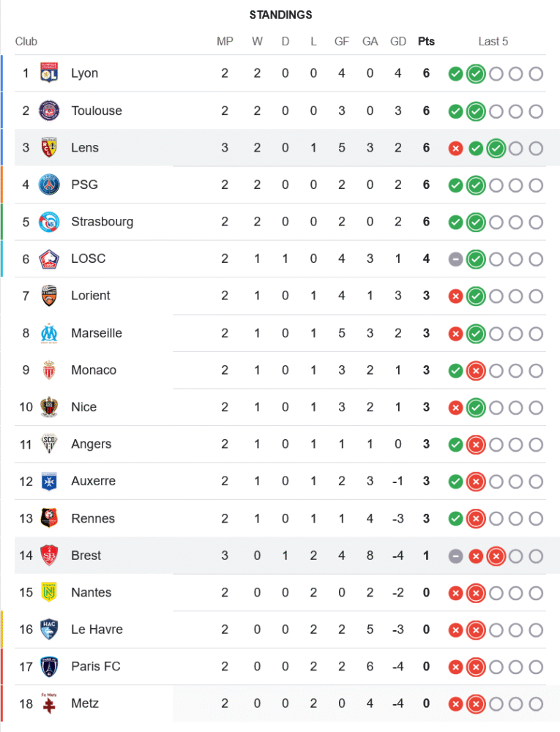Click the Lyon club crest icon
This screenshot has height=732, width=560.
(x=49, y=73)
